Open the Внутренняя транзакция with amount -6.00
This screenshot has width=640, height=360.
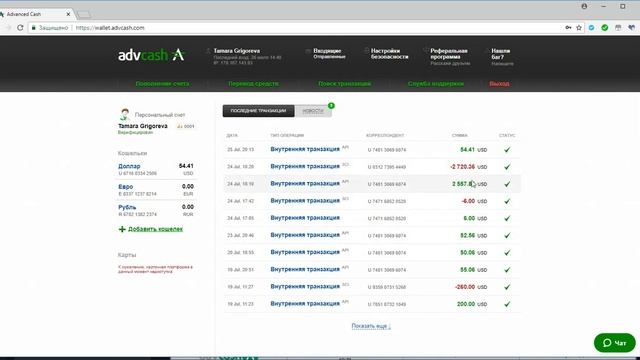[x=305, y=201]
